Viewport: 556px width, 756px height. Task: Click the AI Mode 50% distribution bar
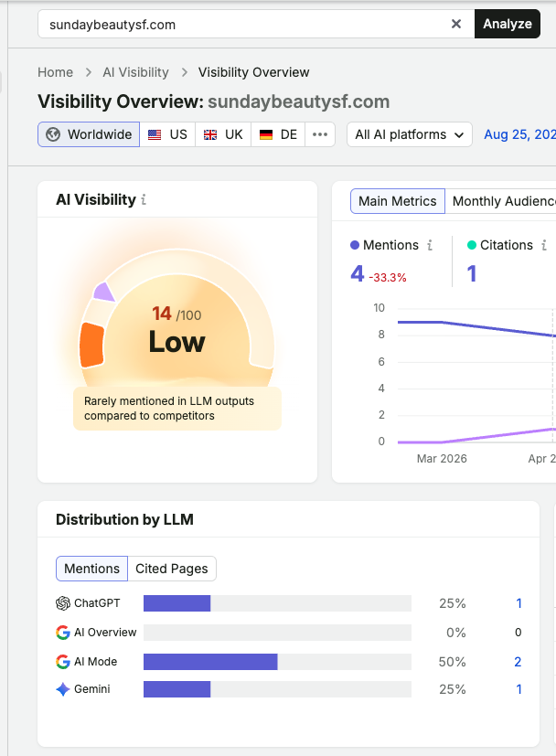pos(210,662)
